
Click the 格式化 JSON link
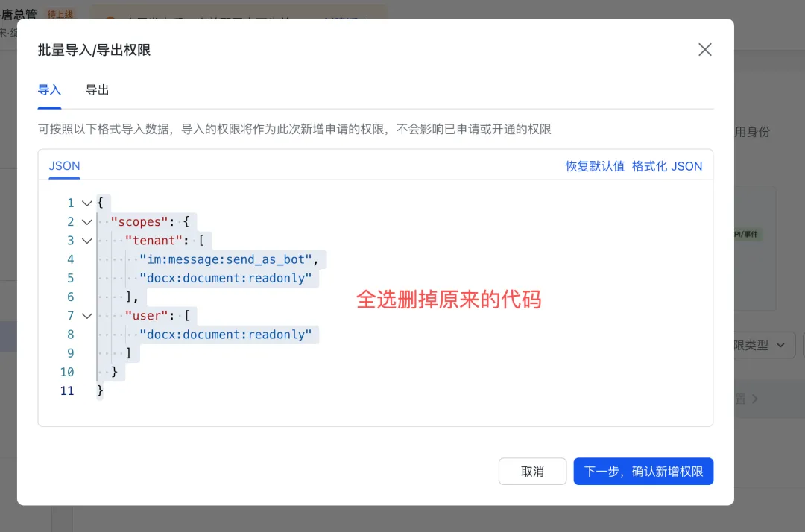coord(667,166)
